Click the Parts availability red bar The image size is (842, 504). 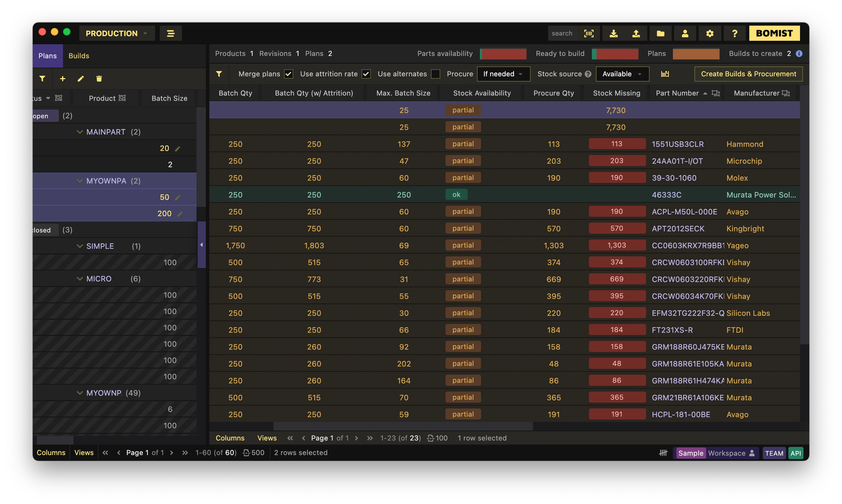(503, 54)
